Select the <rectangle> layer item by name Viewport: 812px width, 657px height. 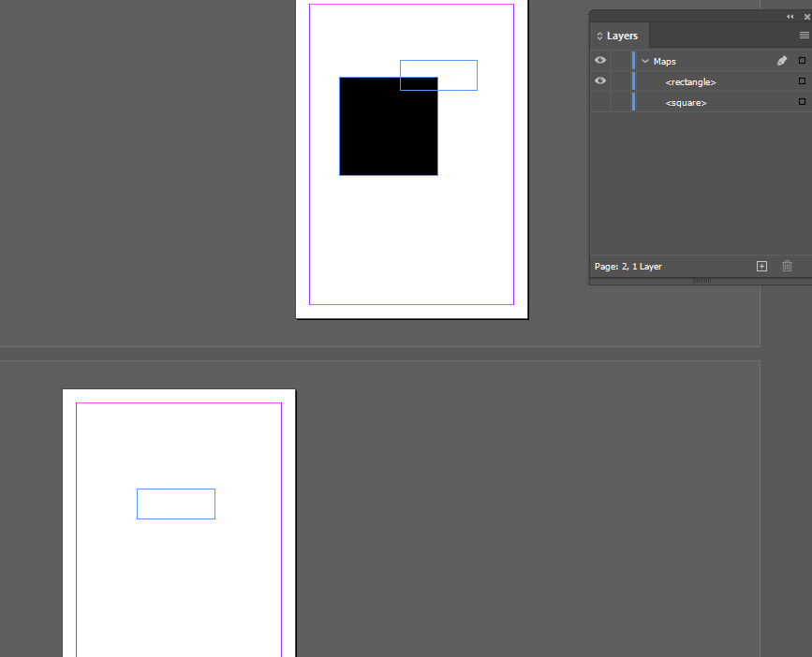(690, 81)
